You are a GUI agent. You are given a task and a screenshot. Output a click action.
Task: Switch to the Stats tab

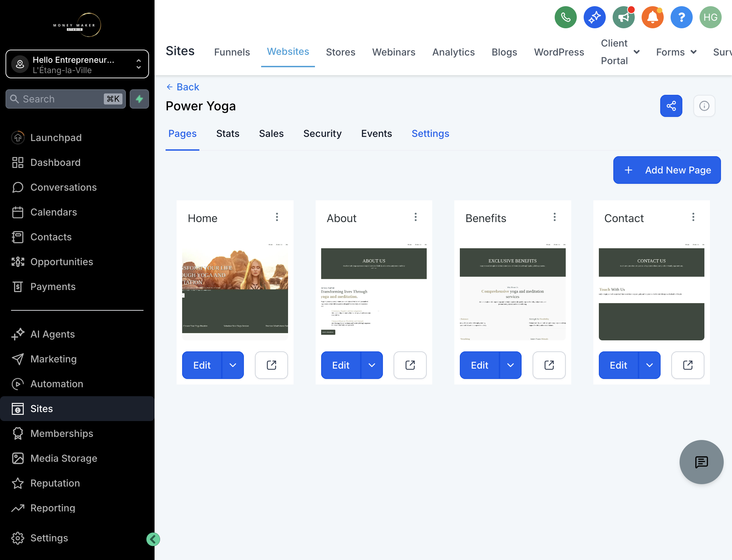pos(228,133)
